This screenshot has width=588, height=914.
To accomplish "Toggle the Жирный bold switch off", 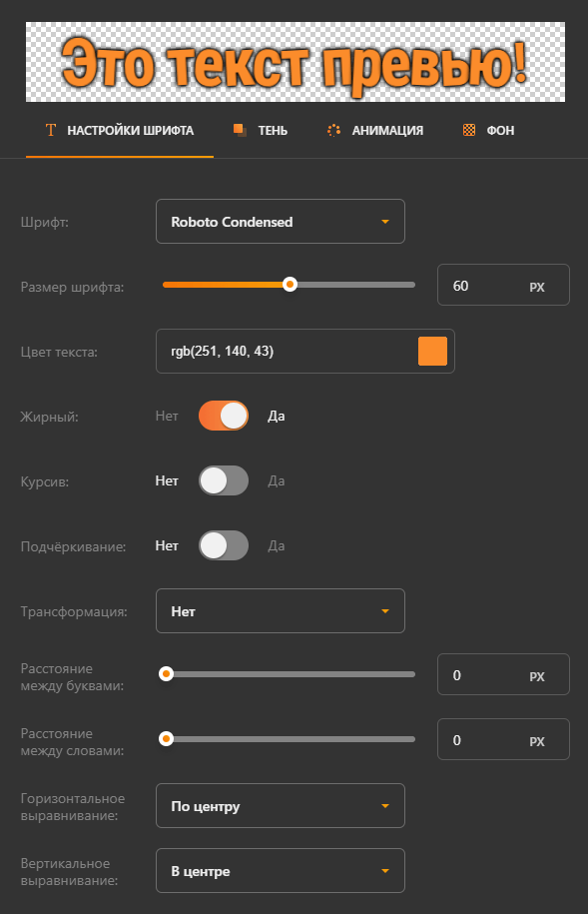I will pos(224,417).
